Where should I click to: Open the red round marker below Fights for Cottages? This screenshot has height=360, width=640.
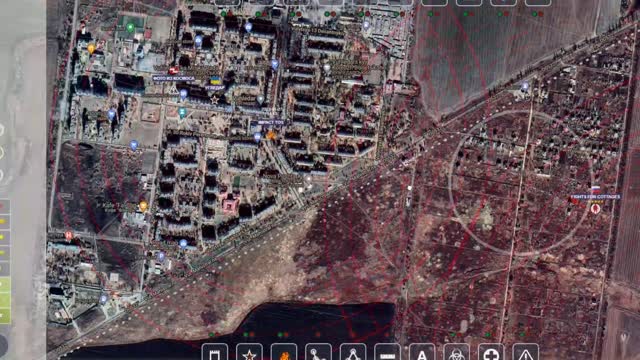point(596,209)
